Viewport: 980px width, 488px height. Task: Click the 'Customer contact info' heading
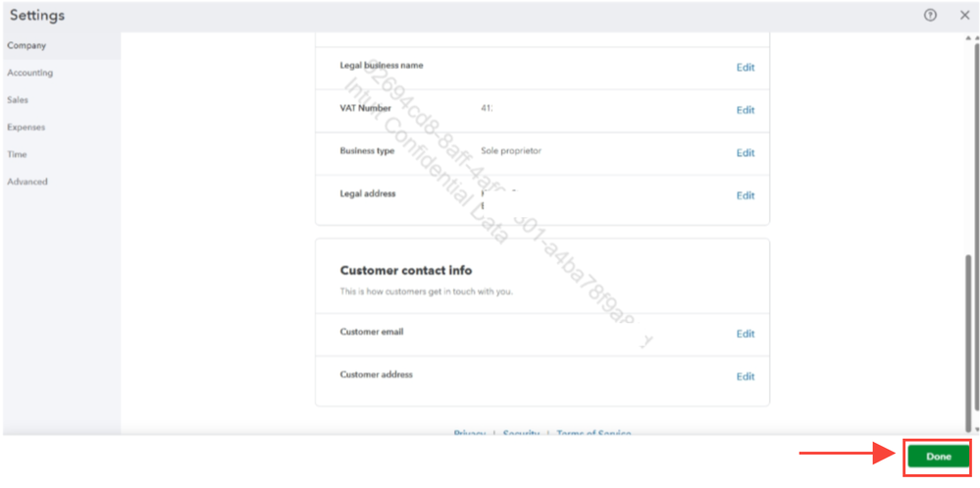[405, 270]
